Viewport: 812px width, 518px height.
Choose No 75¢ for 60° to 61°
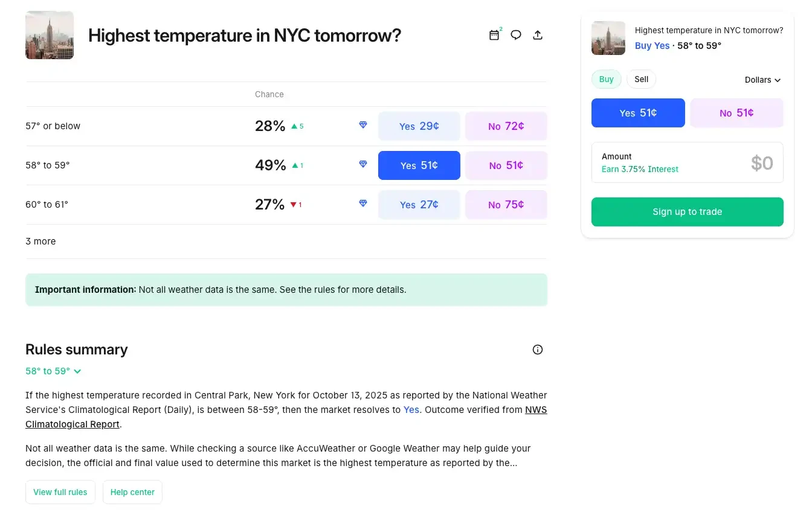coord(506,205)
